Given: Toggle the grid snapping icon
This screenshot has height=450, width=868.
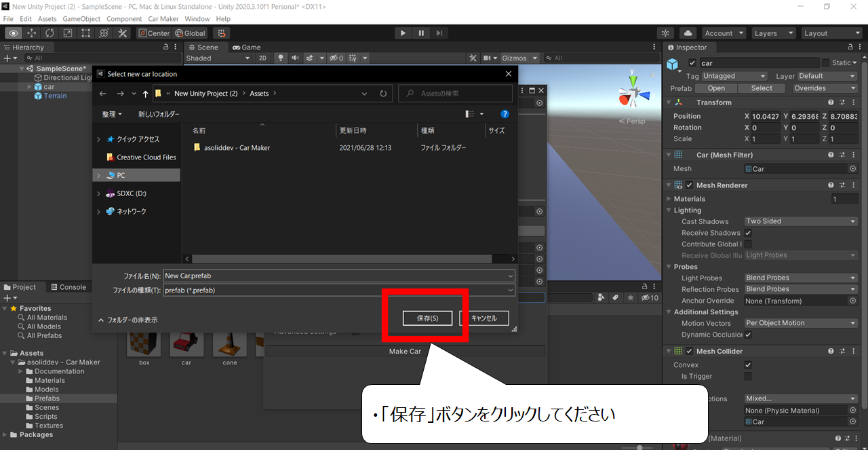Looking at the screenshot, I should [x=220, y=33].
